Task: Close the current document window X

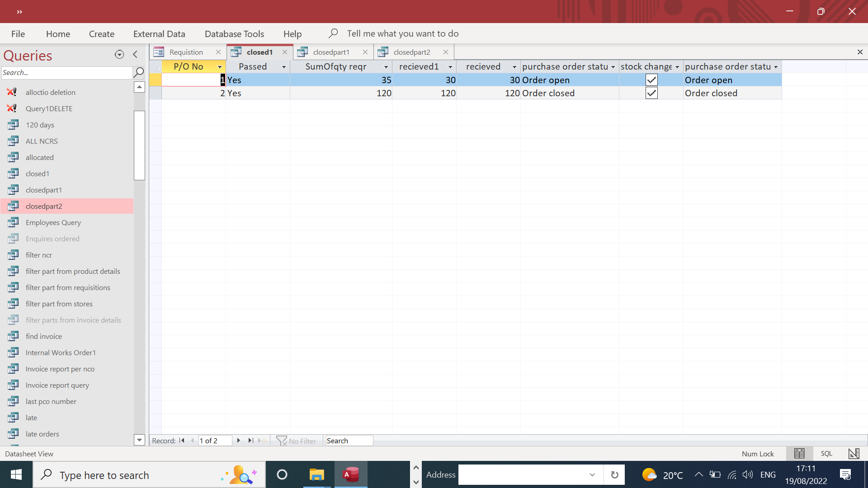Action: (860, 52)
